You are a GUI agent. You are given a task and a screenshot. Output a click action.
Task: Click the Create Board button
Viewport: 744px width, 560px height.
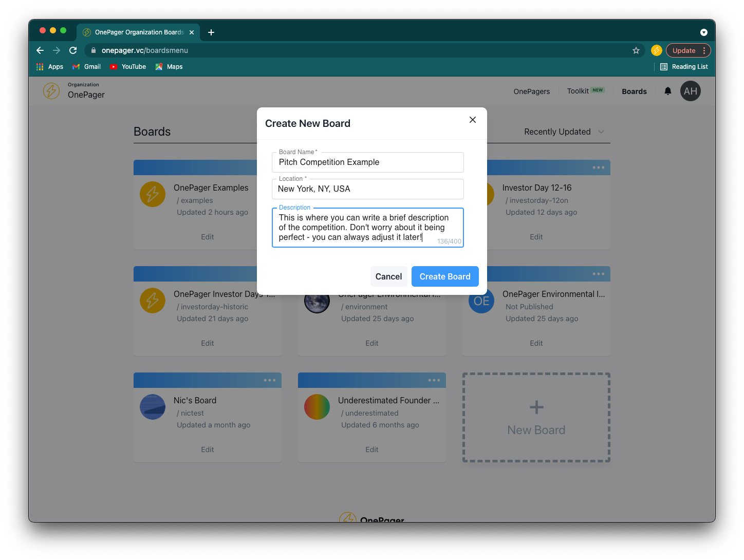pyautogui.click(x=445, y=276)
